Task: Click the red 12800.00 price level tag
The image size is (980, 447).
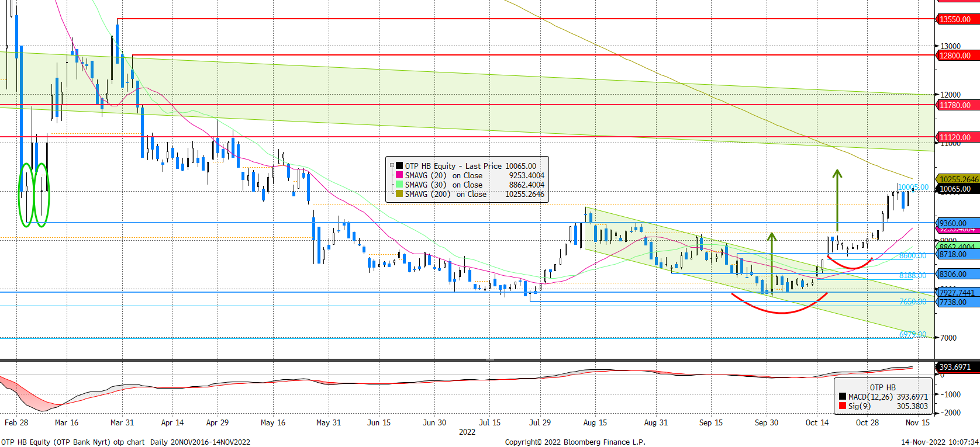Action: pyautogui.click(x=957, y=56)
